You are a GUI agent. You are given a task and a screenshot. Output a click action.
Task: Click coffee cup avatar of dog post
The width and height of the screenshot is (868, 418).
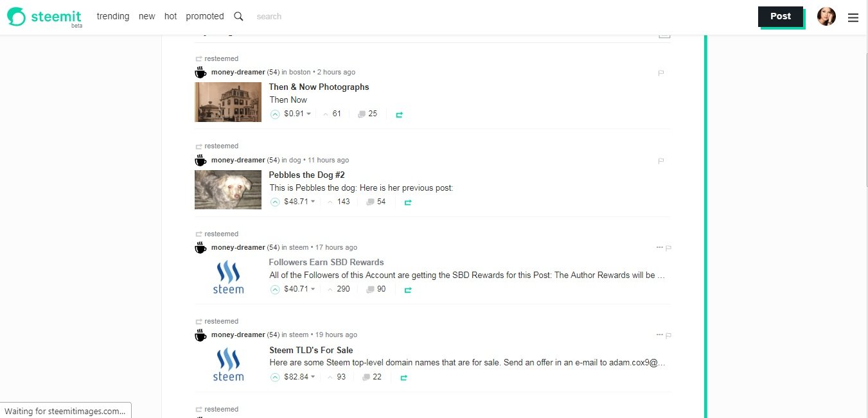201,160
